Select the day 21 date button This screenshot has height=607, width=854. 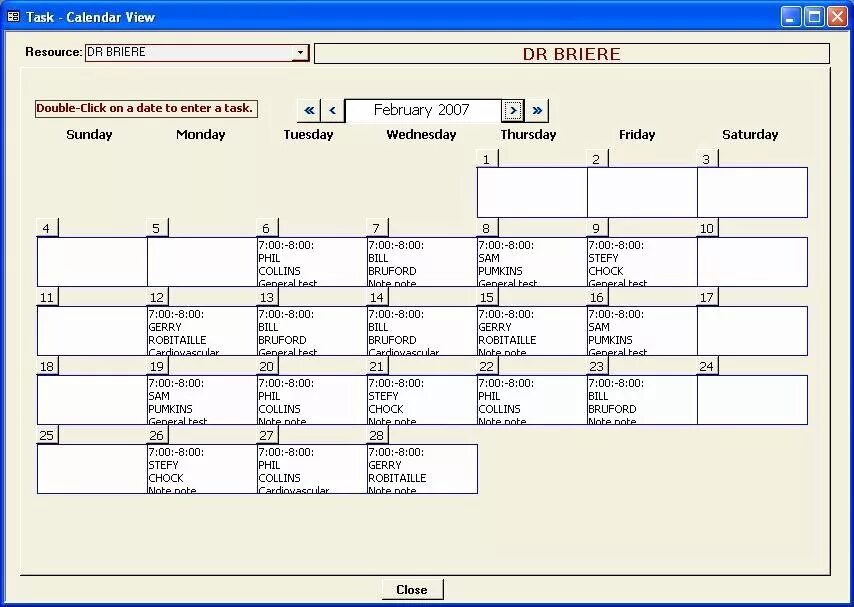click(x=377, y=367)
